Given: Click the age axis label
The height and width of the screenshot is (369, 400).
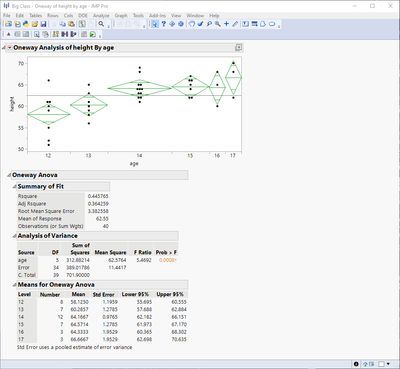Looking at the screenshot, I should pyautogui.click(x=134, y=163).
